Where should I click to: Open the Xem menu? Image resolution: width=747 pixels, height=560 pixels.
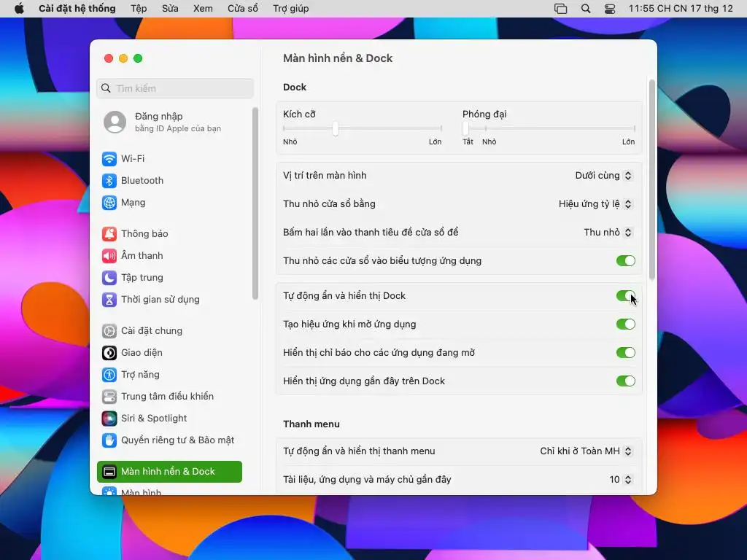point(203,9)
